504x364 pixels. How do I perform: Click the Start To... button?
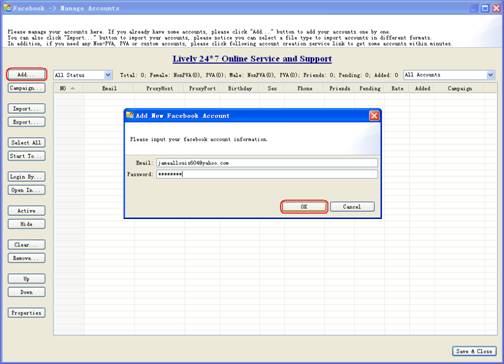tap(26, 156)
